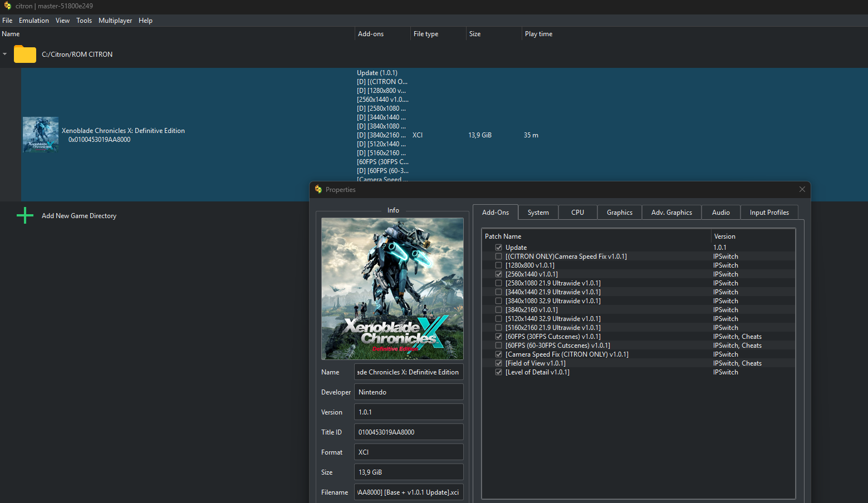The image size is (868, 503).
Task: Enable [5160x2160 21.9 Ultrawide v1.0.1] checkbox
Action: (x=498, y=328)
